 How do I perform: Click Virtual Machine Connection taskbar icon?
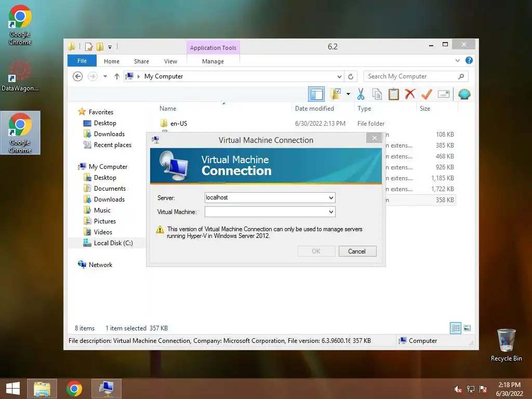coord(107,389)
